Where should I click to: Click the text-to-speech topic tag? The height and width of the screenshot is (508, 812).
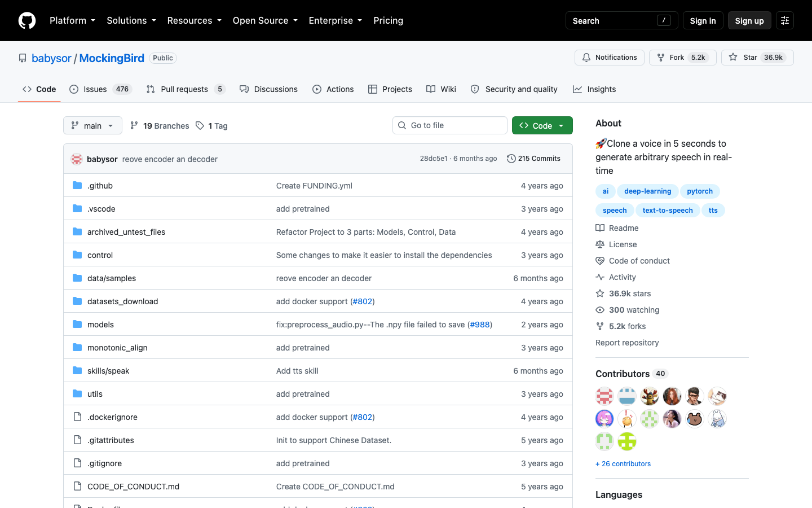pos(668,211)
